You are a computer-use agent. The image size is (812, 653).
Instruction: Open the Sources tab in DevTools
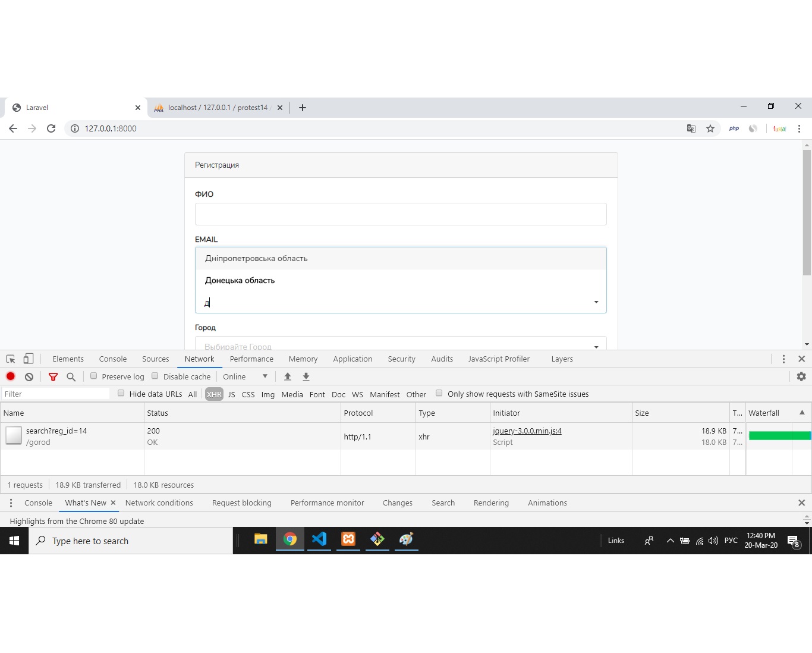tap(156, 359)
